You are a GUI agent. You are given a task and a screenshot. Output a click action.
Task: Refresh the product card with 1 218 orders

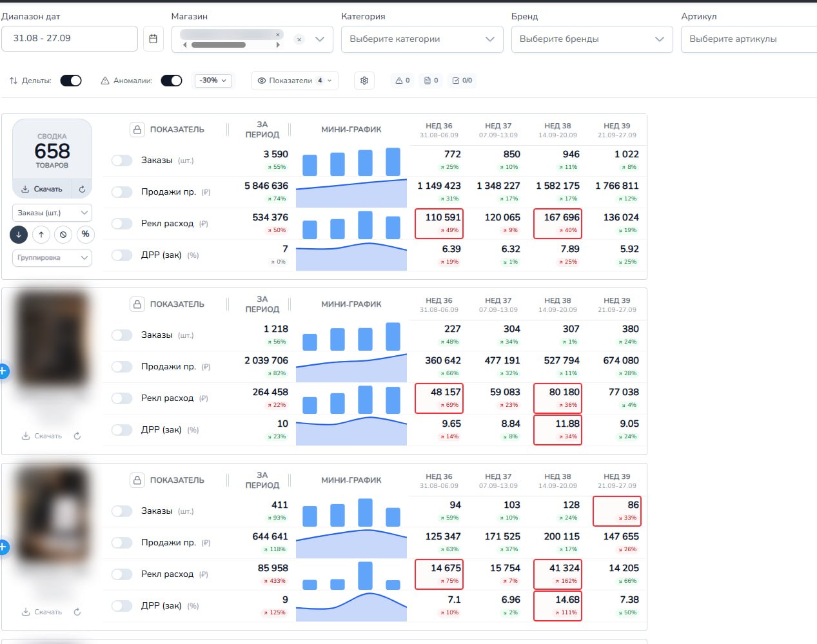click(x=77, y=436)
